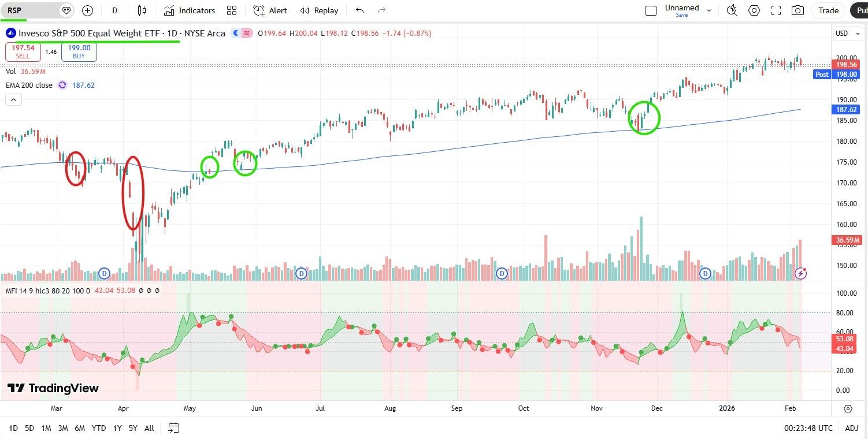Open the D time interval menu
Screen dimensions: 868x439
tap(115, 10)
